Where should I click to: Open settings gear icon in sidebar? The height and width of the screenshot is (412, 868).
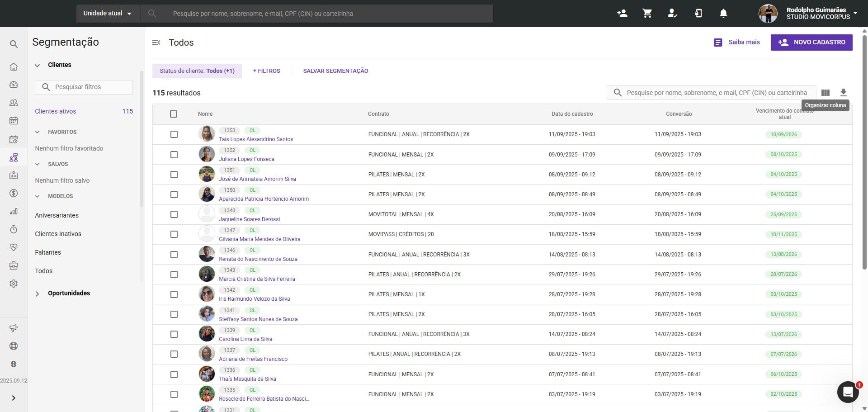[x=14, y=284]
